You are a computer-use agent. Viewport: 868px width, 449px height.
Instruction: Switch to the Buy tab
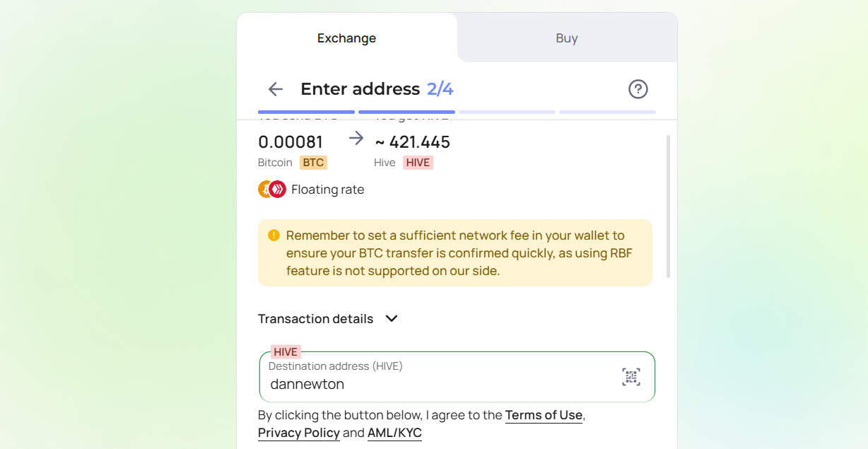(x=567, y=38)
